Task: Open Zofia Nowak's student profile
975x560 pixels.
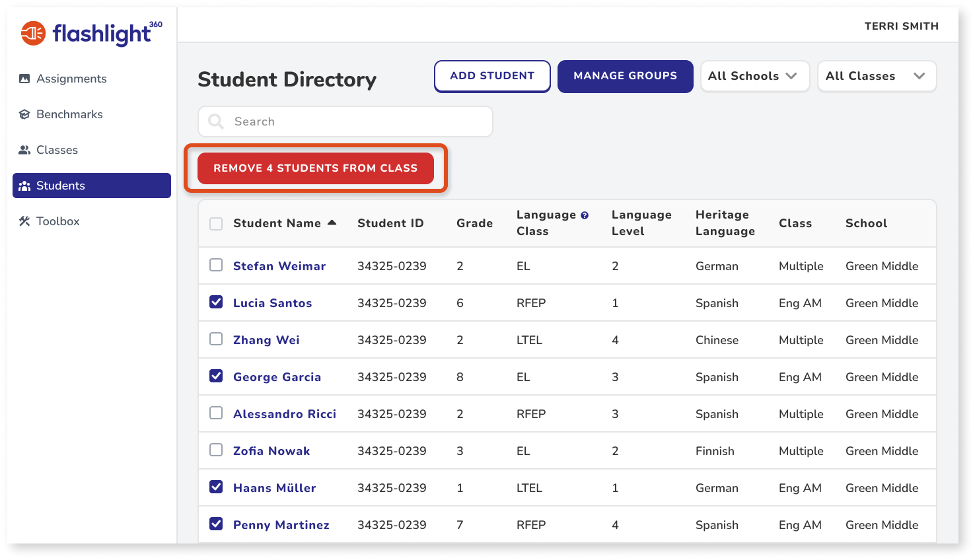Action: [271, 451]
